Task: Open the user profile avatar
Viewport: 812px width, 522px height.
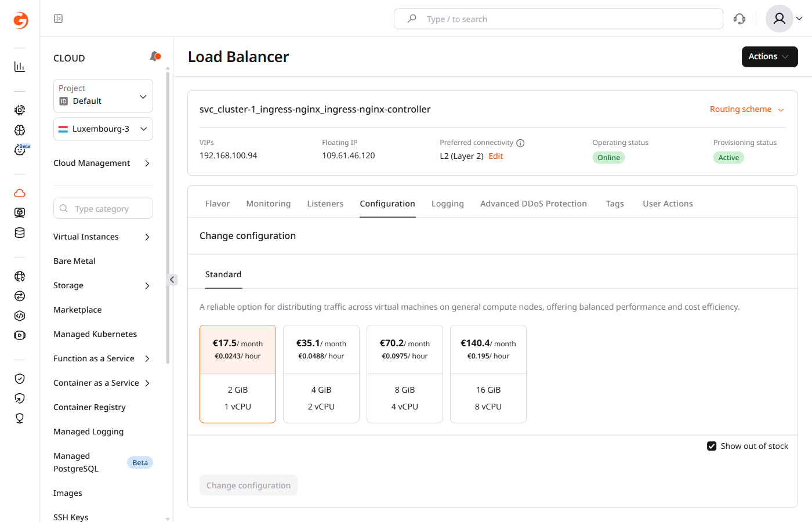Action: coord(780,19)
